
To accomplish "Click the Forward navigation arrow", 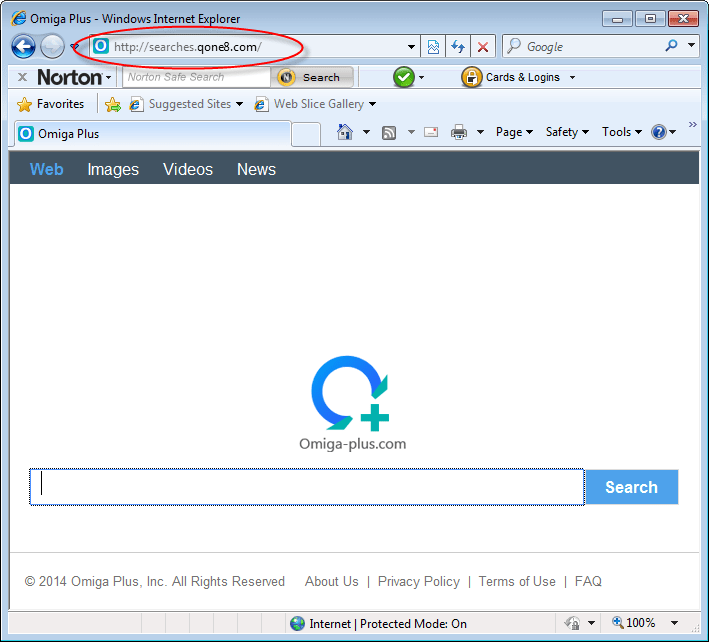I will click(52, 47).
